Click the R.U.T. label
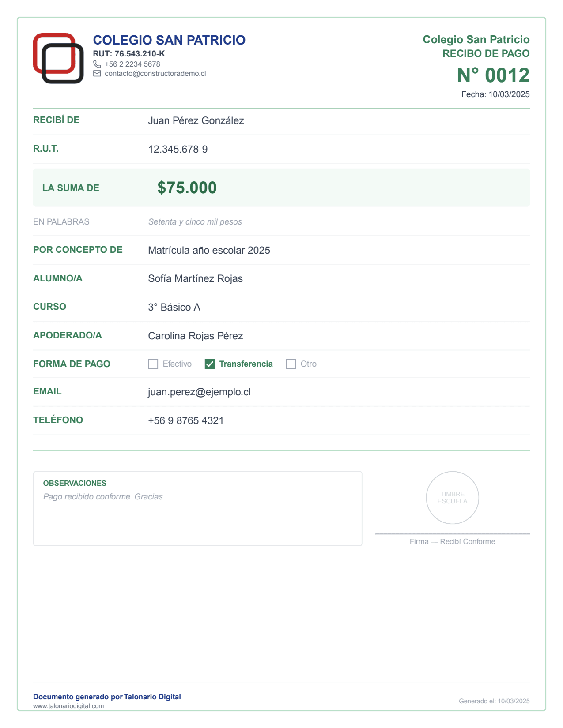563x728 pixels. coord(46,149)
